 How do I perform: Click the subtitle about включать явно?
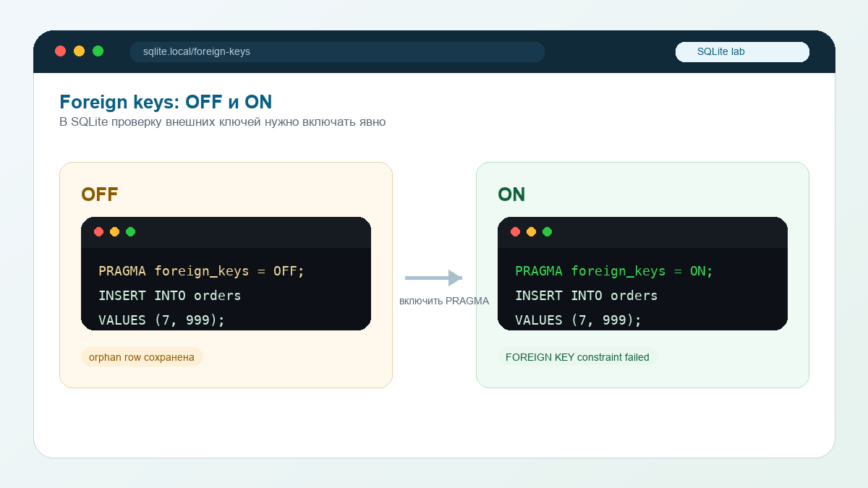[223, 122]
